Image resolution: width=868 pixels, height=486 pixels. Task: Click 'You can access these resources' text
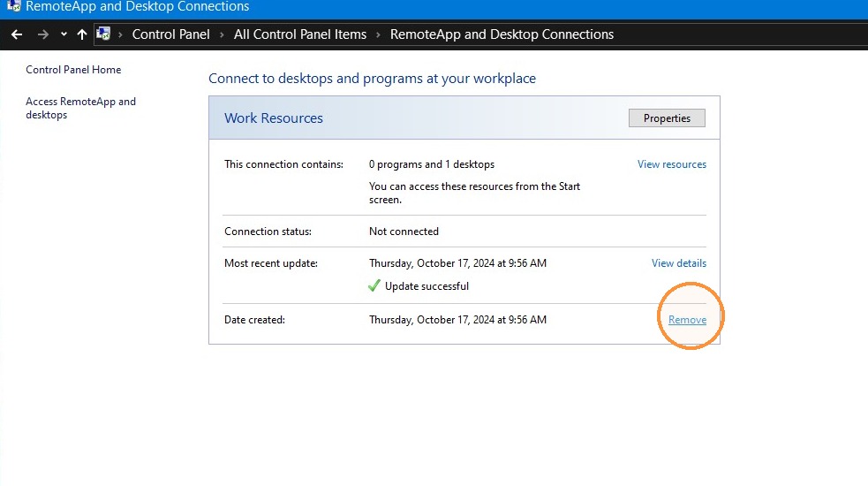click(474, 193)
